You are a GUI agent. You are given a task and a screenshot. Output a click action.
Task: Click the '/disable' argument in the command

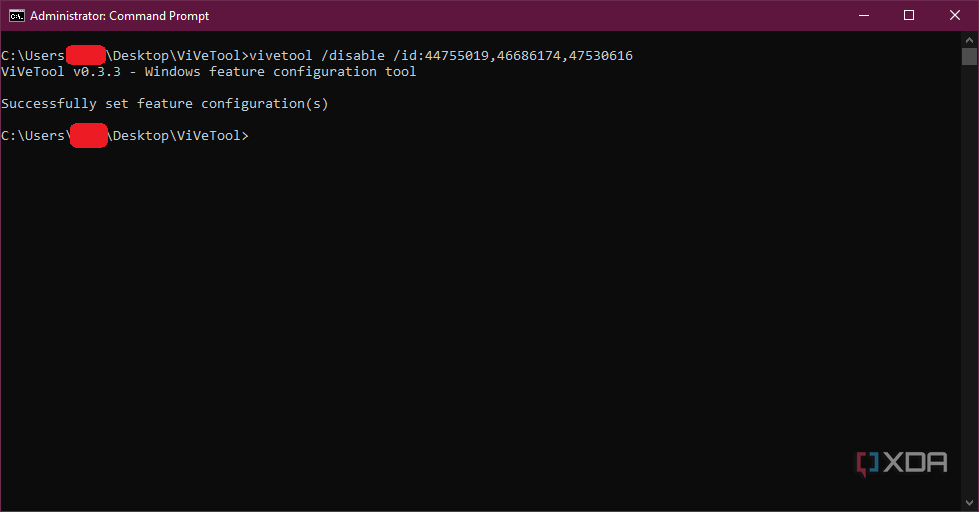[x=353, y=56]
